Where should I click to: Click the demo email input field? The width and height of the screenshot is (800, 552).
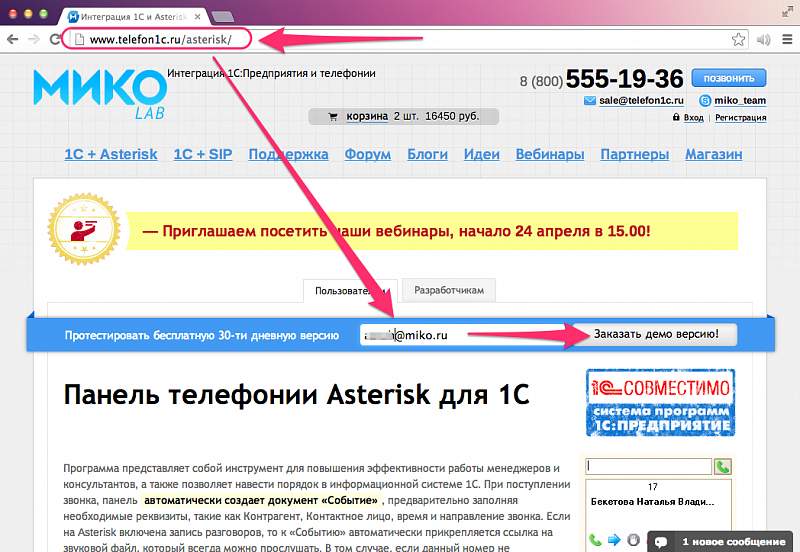coord(465,335)
